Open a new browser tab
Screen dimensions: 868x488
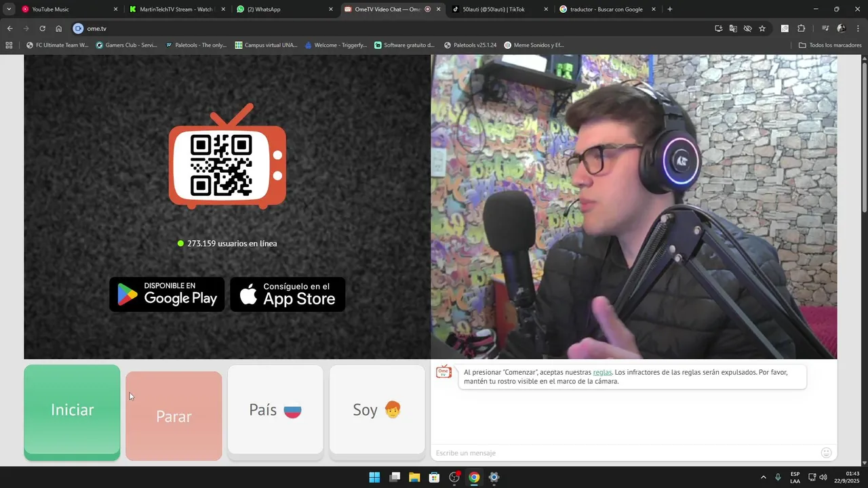coord(670,9)
